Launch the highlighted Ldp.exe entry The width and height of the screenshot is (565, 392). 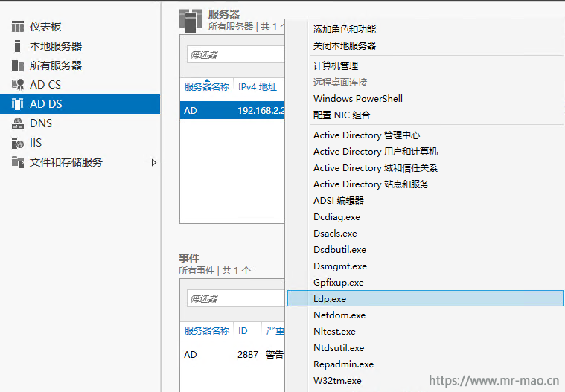425,298
